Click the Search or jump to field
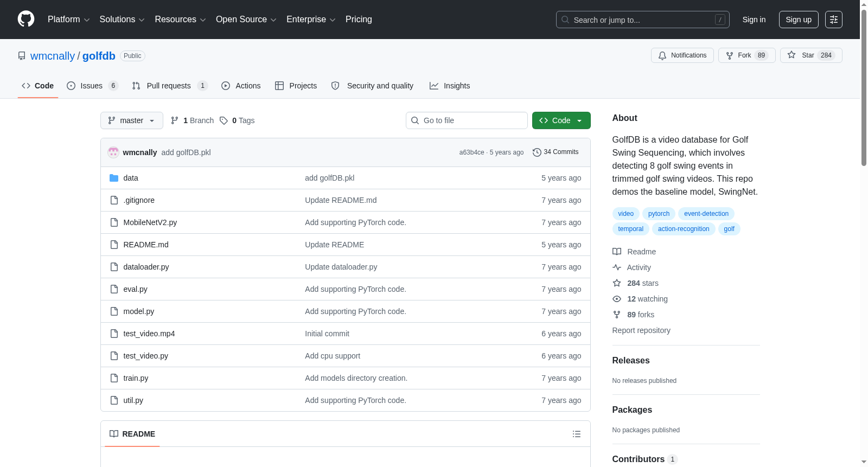 tap(643, 20)
